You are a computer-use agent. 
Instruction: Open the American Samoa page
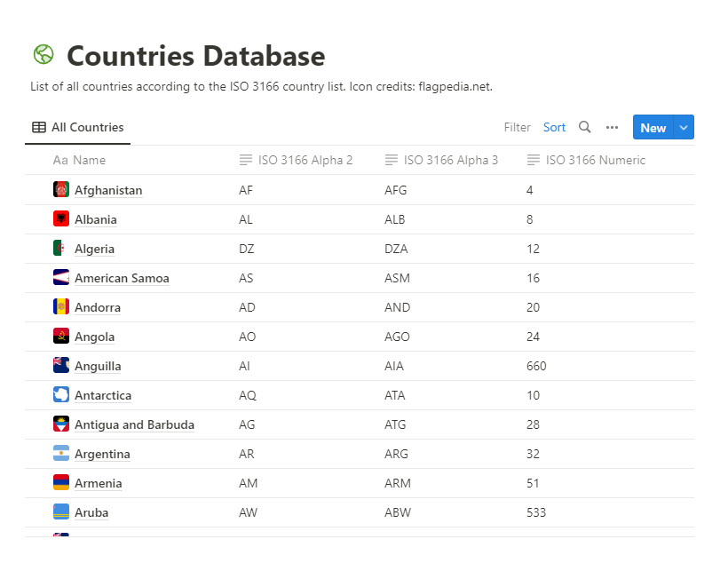[x=122, y=278]
